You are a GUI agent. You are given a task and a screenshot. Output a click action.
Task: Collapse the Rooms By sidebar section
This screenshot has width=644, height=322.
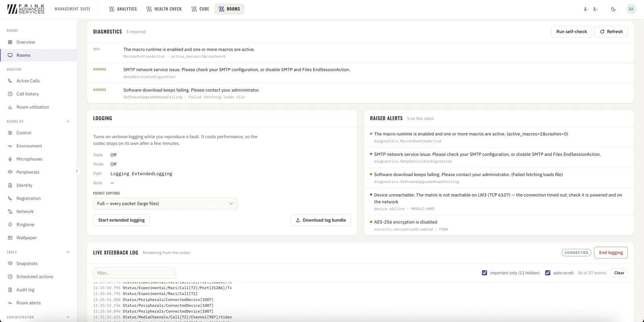(68, 121)
